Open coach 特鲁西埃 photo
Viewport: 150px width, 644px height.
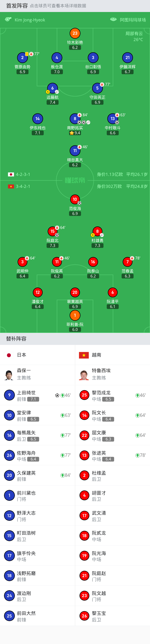tap(84, 375)
